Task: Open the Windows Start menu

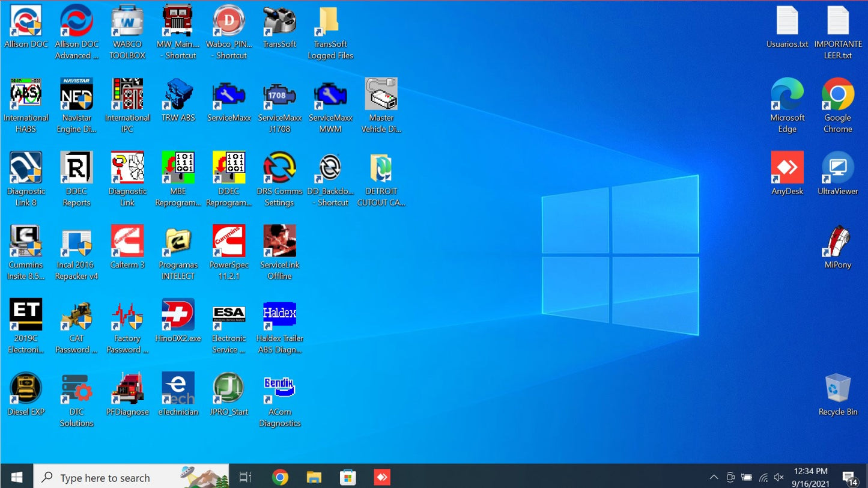Action: click(x=16, y=478)
